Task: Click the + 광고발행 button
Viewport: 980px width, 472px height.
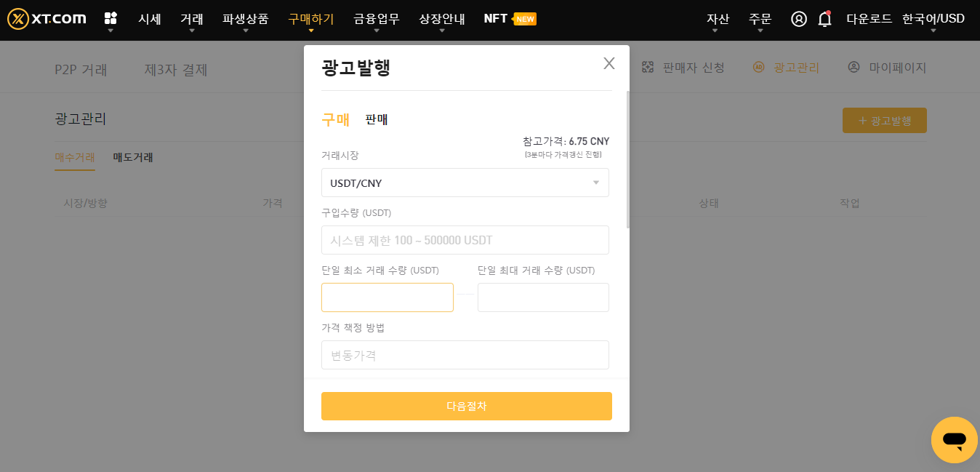Action: (885, 121)
